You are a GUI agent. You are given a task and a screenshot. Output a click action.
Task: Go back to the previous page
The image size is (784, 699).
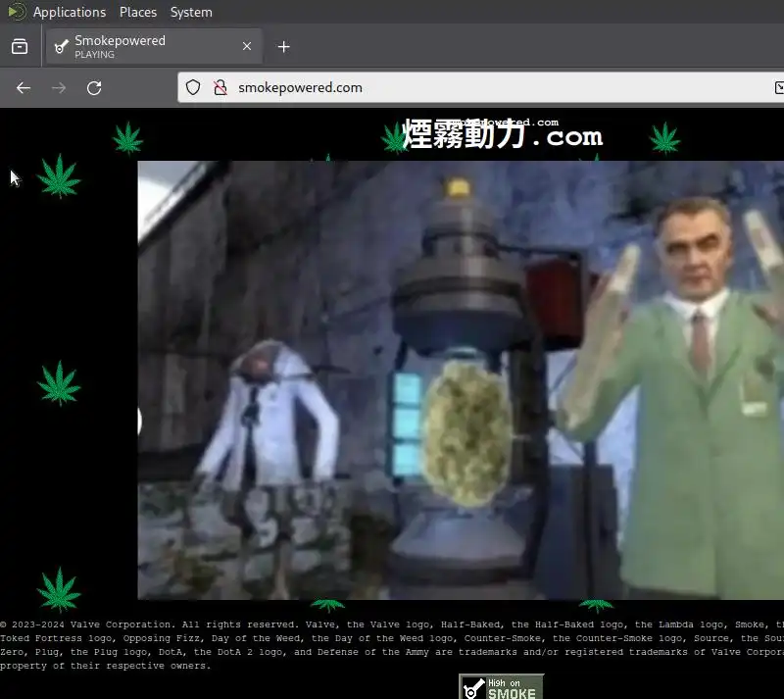pos(24,88)
